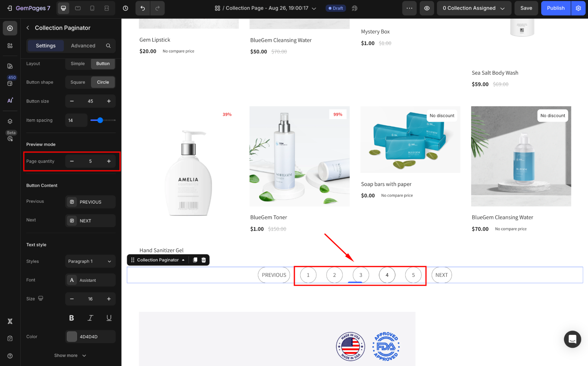This screenshot has width=588, height=366.
Task: Open the 4D4D4D color swatch
Action: click(x=72, y=337)
